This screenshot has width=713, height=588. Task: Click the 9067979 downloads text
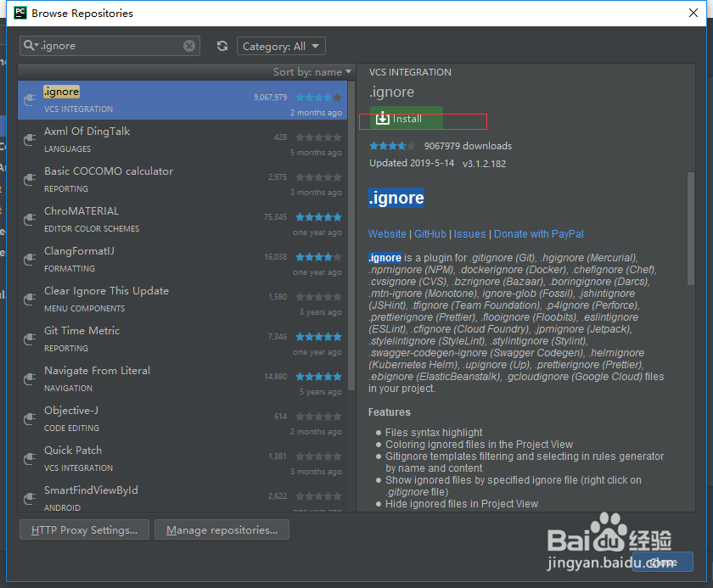pyautogui.click(x=468, y=146)
